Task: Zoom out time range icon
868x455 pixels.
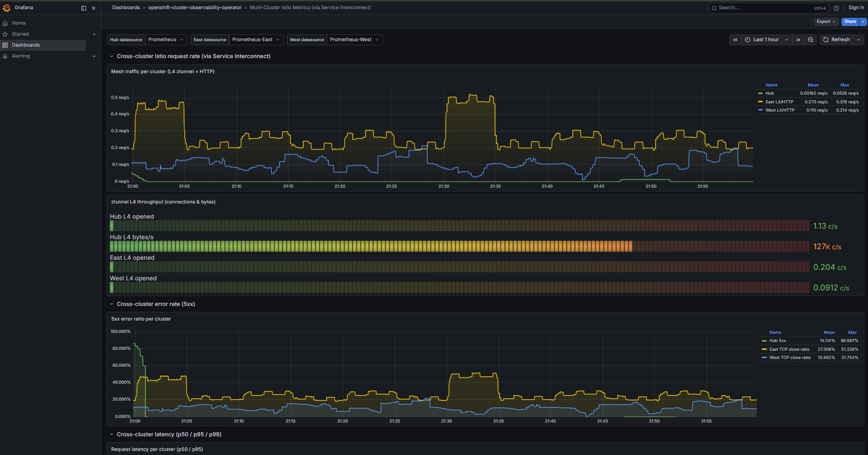Action: pyautogui.click(x=811, y=40)
